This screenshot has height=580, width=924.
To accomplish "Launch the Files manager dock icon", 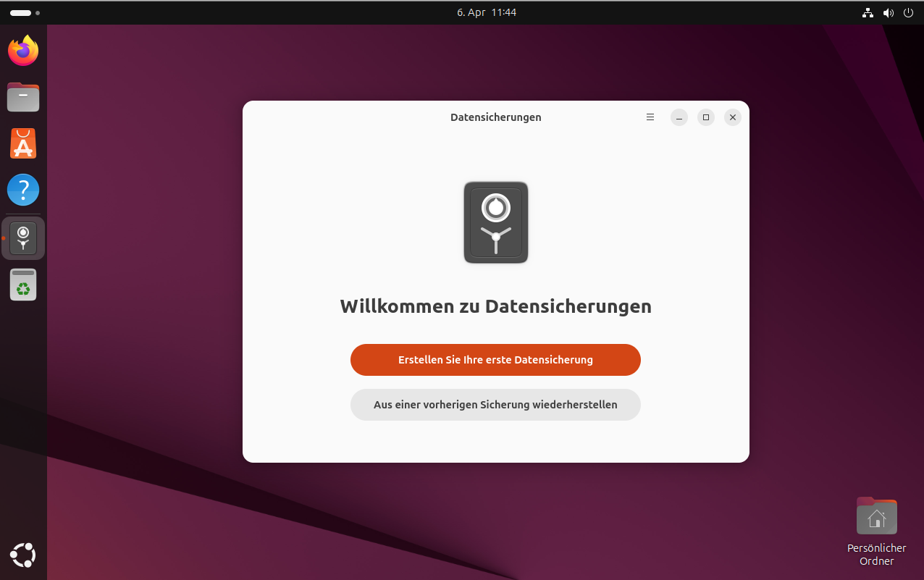I will [x=23, y=97].
